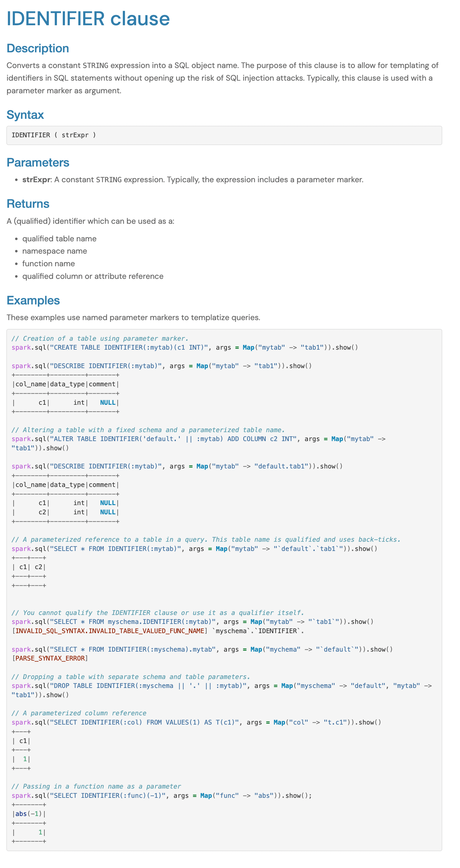Click the abs(-1) result column header
Screen dimensions: 460x868
point(29,814)
